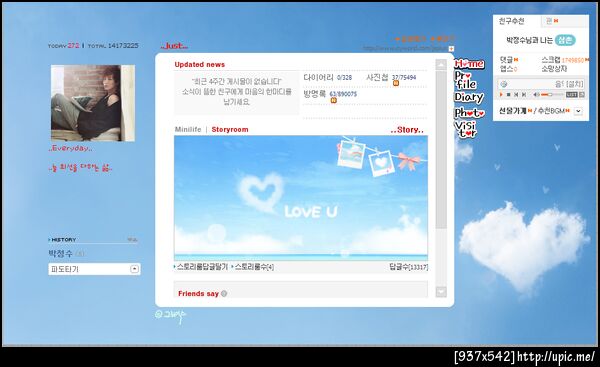Click the small icon after LIST
Viewport: 600px width, 367px height.
[582, 95]
